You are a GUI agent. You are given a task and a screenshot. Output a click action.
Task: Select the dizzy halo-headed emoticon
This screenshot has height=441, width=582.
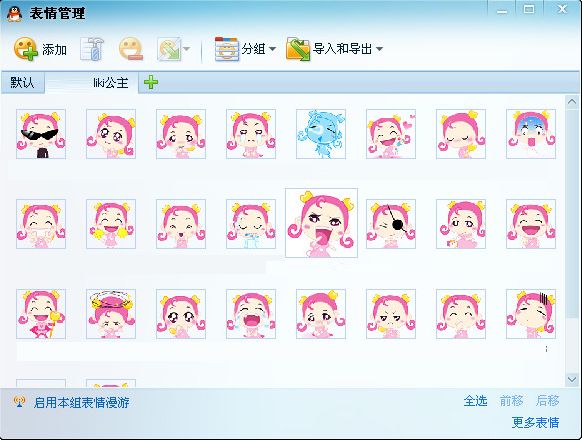click(x=111, y=314)
